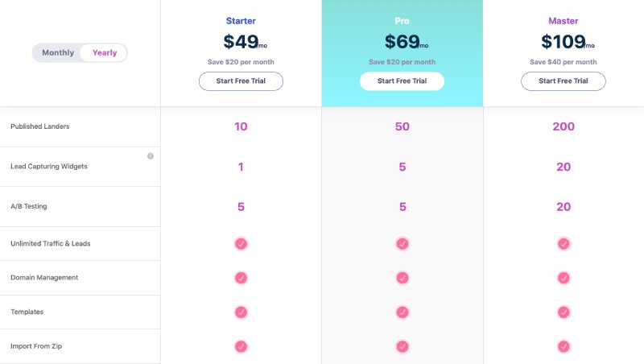644x364 pixels.
Task: Click the info icon beside Lead Capturing Widgets
Action: pyautogui.click(x=151, y=156)
